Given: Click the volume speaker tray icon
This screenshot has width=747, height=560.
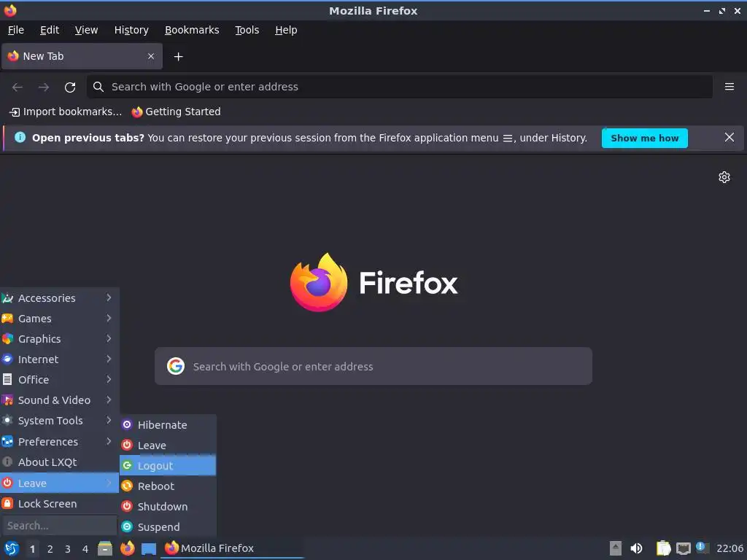Looking at the screenshot, I should click(x=636, y=548).
